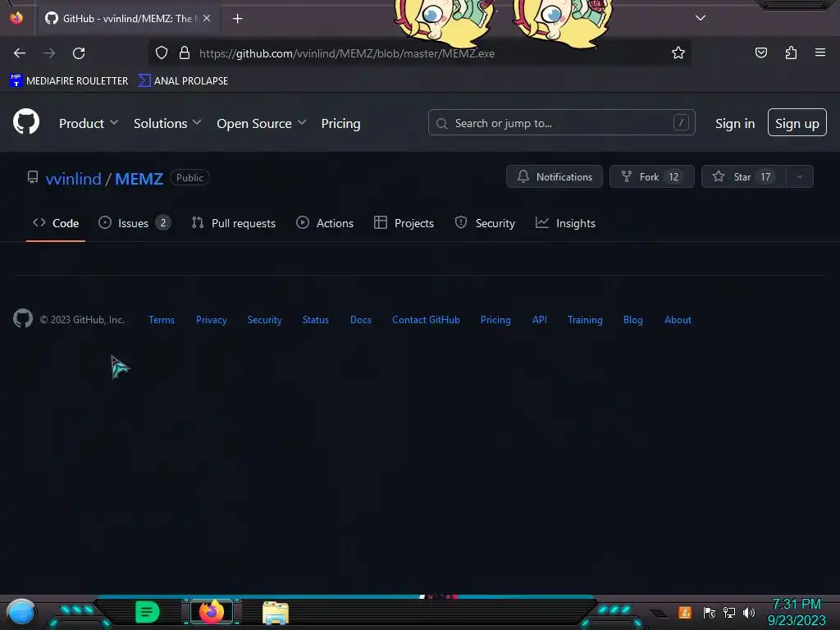Image resolution: width=840 pixels, height=630 pixels.
Task: Open File Explorer from the taskbar
Action: [276, 612]
